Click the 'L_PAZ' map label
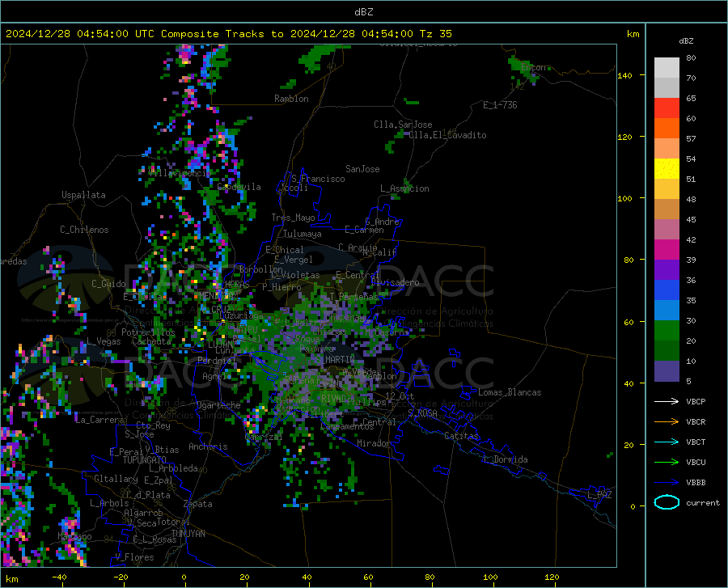This screenshot has height=588, width=728. click(599, 495)
